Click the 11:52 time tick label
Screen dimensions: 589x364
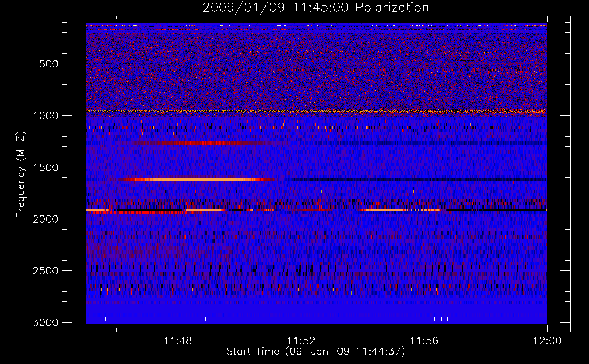click(301, 341)
